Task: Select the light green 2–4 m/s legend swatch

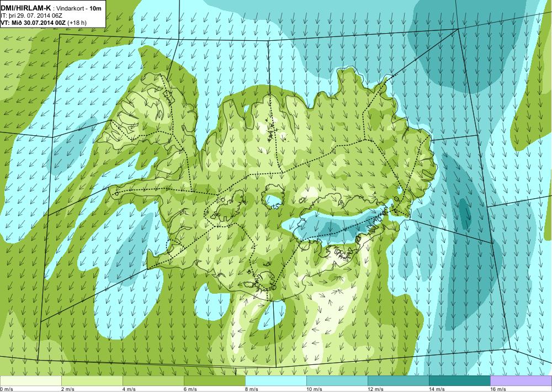Action: pyautogui.click(x=92, y=381)
